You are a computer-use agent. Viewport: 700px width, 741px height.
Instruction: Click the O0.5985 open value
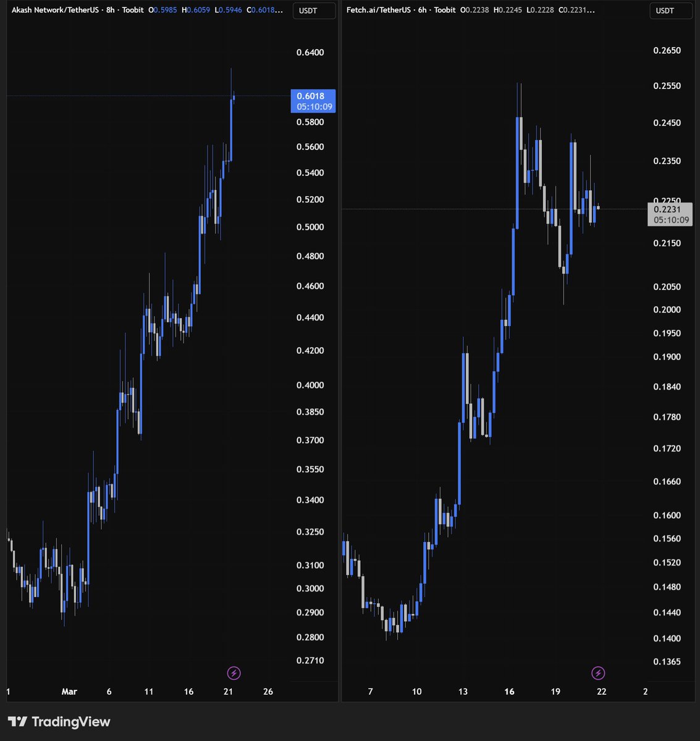click(162, 10)
